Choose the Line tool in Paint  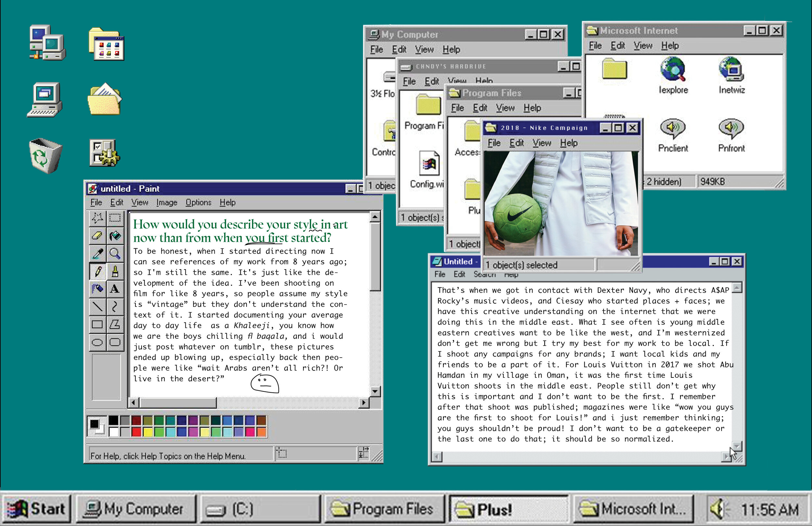[x=97, y=307]
